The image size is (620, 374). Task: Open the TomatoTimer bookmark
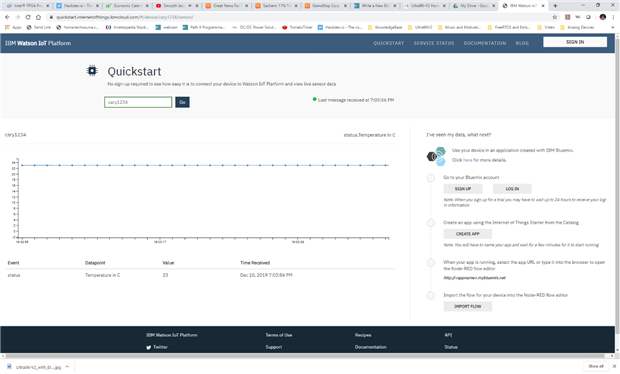click(x=297, y=27)
